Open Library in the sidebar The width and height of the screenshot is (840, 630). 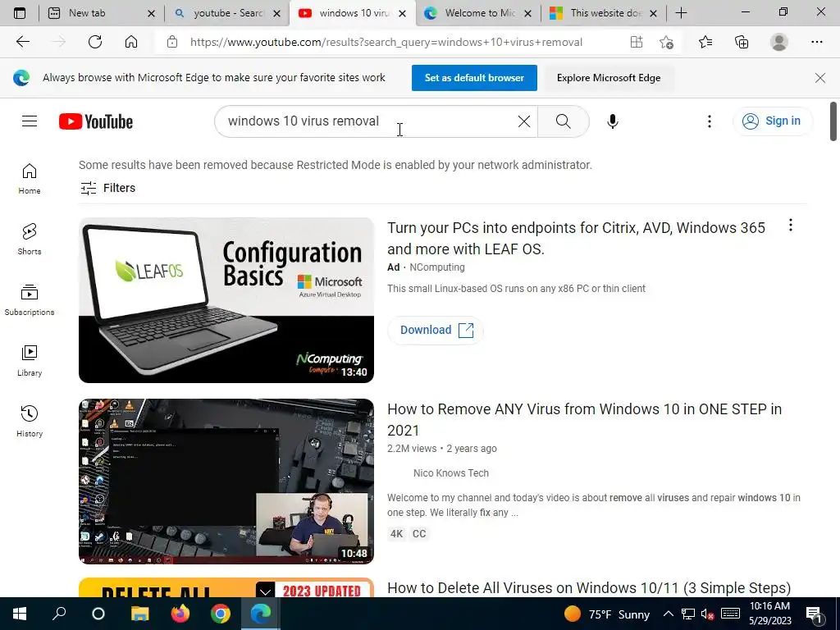[30, 361]
